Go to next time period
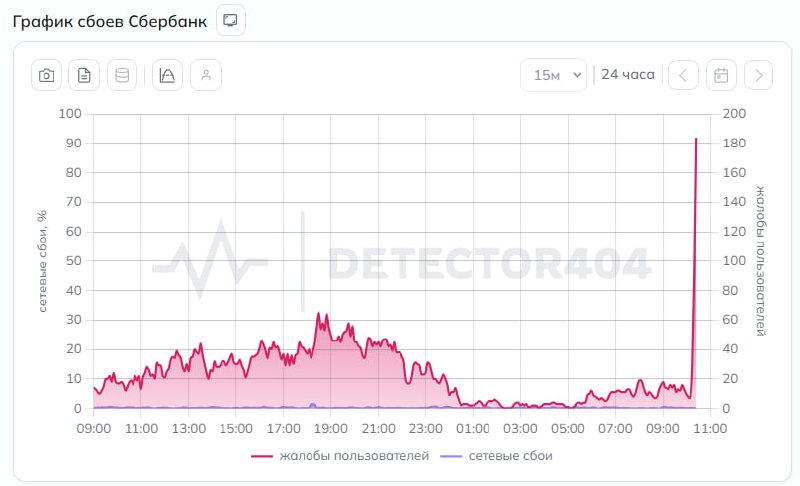The width and height of the screenshot is (800, 486). pyautogui.click(x=759, y=75)
